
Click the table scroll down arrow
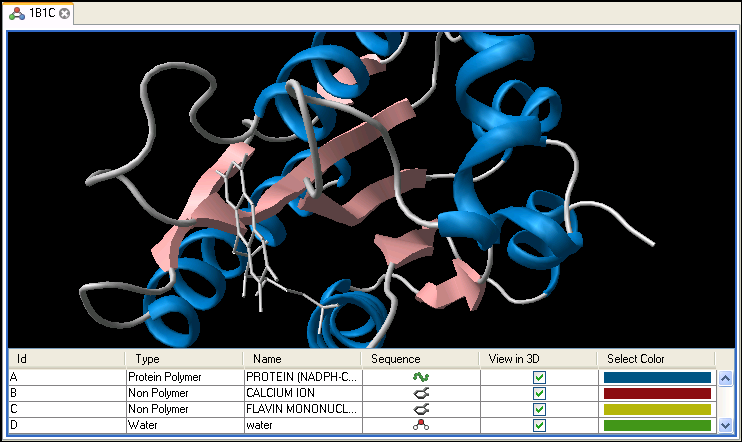(x=725, y=425)
